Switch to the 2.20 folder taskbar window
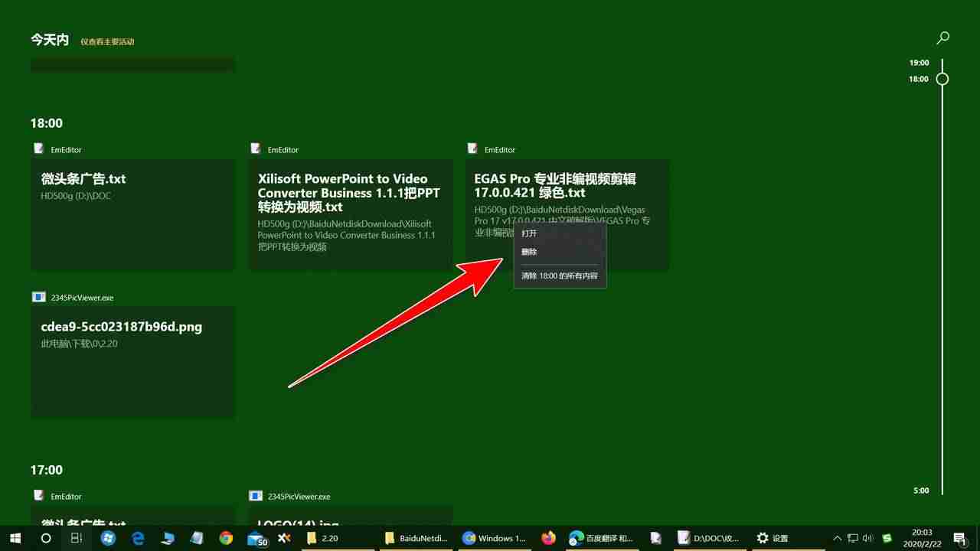The image size is (980, 551). tap(338, 538)
